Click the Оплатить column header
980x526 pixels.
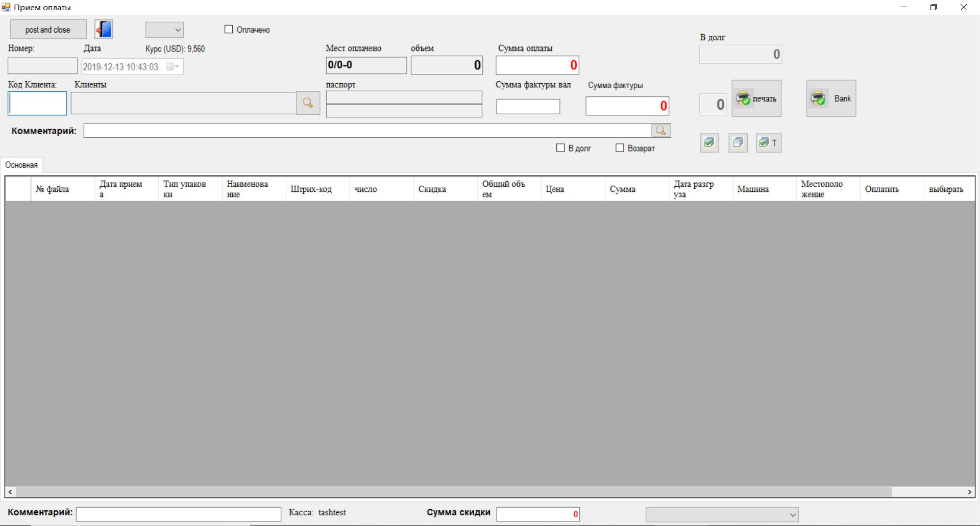(x=881, y=189)
